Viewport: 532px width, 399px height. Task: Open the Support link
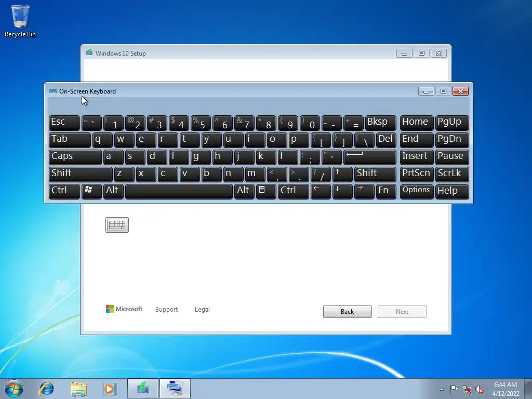(167, 310)
